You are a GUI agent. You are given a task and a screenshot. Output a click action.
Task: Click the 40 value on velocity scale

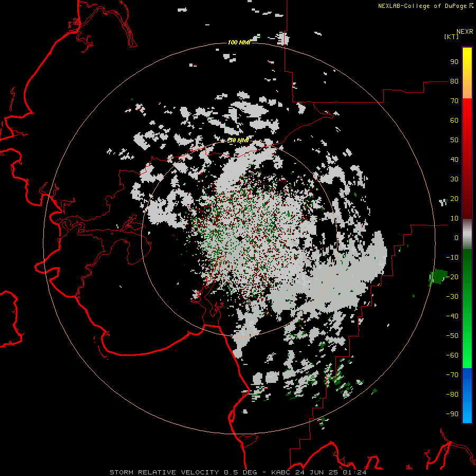454,159
